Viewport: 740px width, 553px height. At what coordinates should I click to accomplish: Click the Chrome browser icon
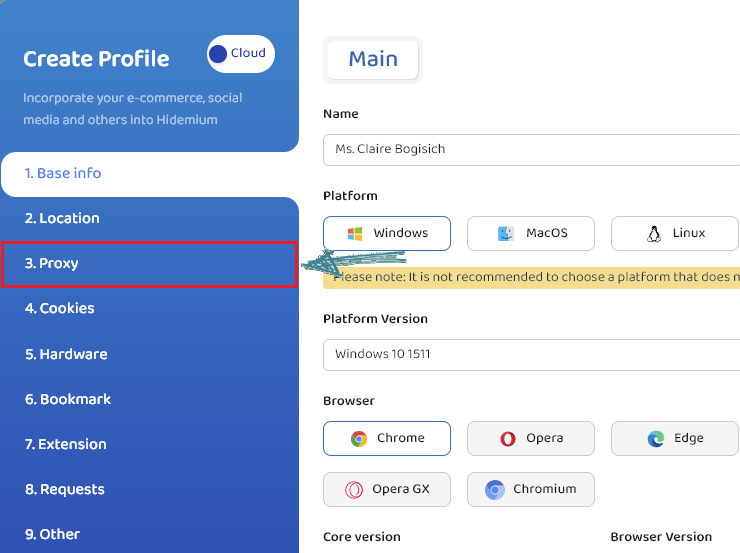coord(359,439)
